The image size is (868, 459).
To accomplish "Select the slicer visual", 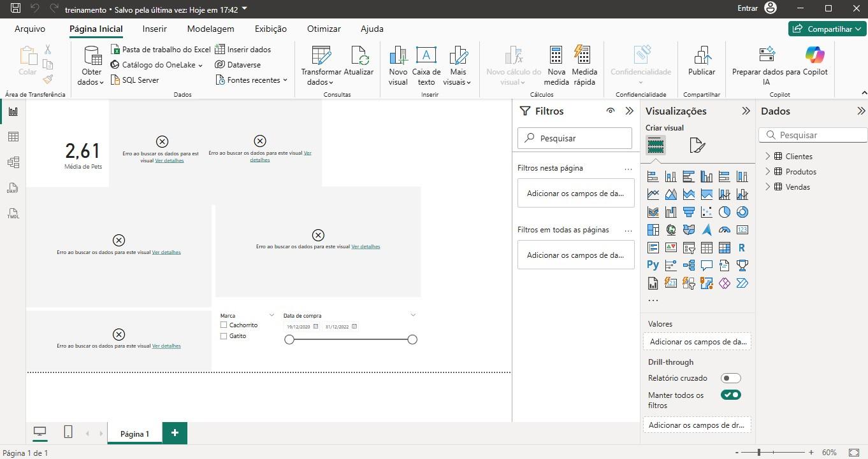I will click(x=689, y=248).
